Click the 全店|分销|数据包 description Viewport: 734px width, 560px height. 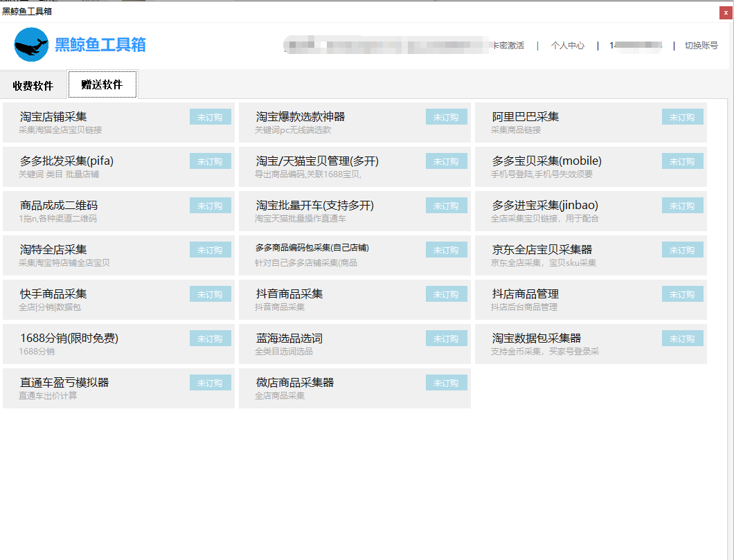pos(50,307)
